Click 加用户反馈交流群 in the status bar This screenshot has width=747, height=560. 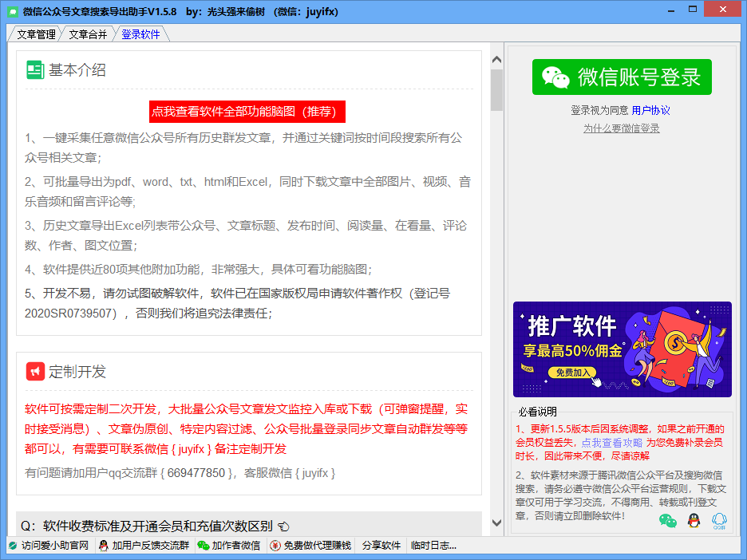pos(144,545)
